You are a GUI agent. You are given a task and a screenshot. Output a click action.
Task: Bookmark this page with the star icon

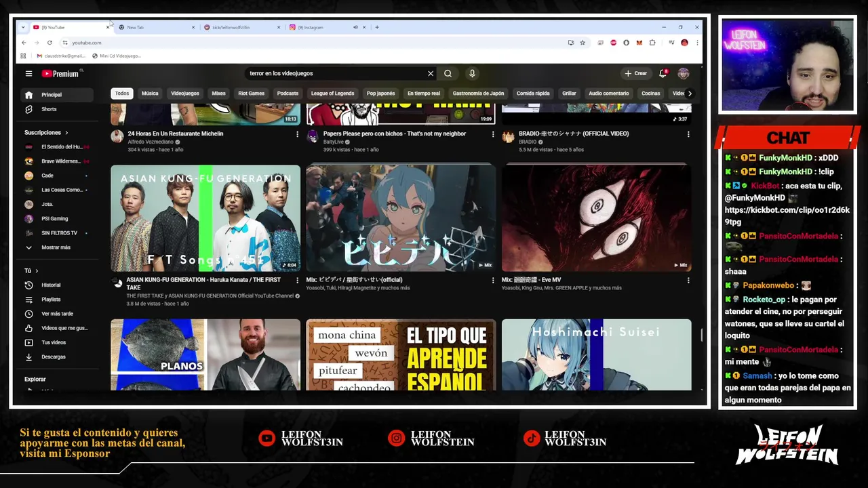pos(583,43)
